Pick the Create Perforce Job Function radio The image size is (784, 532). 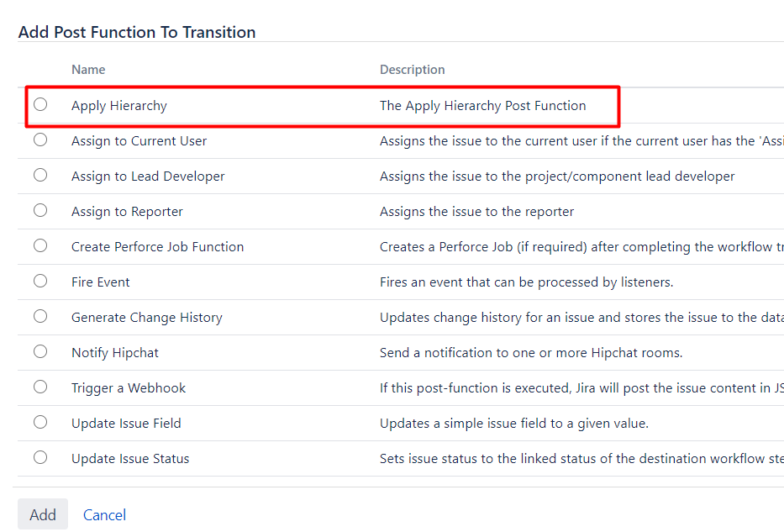tap(40, 246)
